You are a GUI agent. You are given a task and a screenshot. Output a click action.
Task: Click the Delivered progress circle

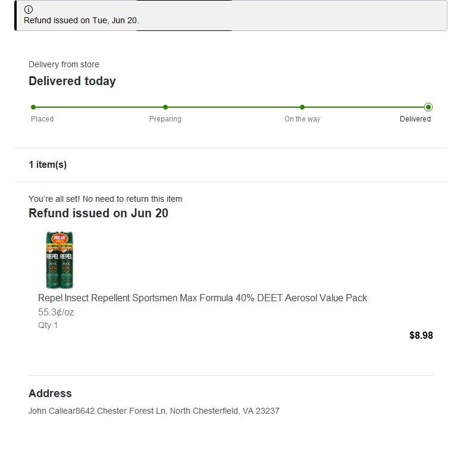coord(428,107)
